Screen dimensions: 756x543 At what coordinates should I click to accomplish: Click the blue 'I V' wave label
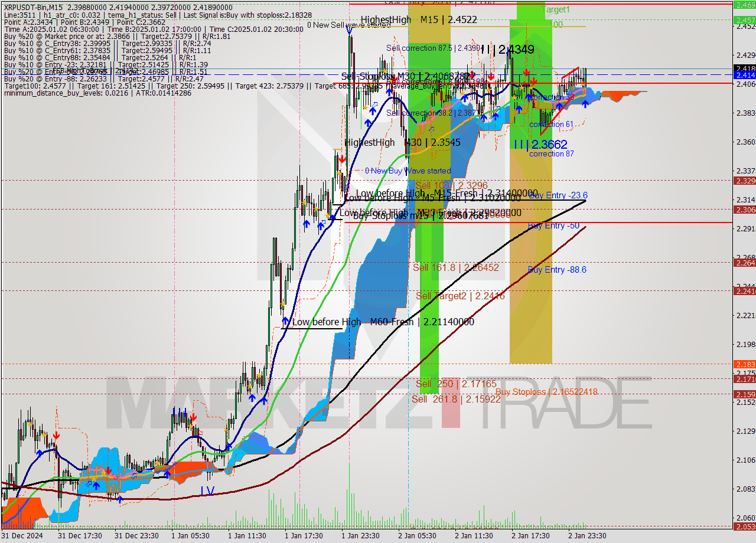point(207,490)
